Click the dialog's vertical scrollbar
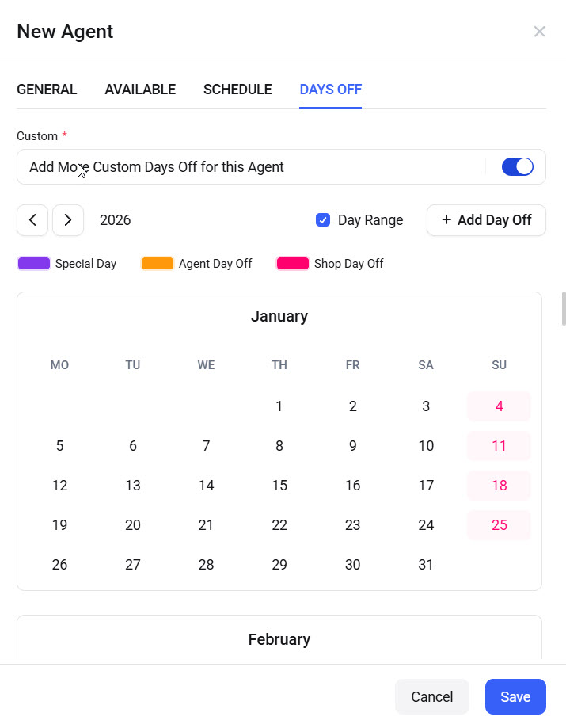 click(563, 309)
